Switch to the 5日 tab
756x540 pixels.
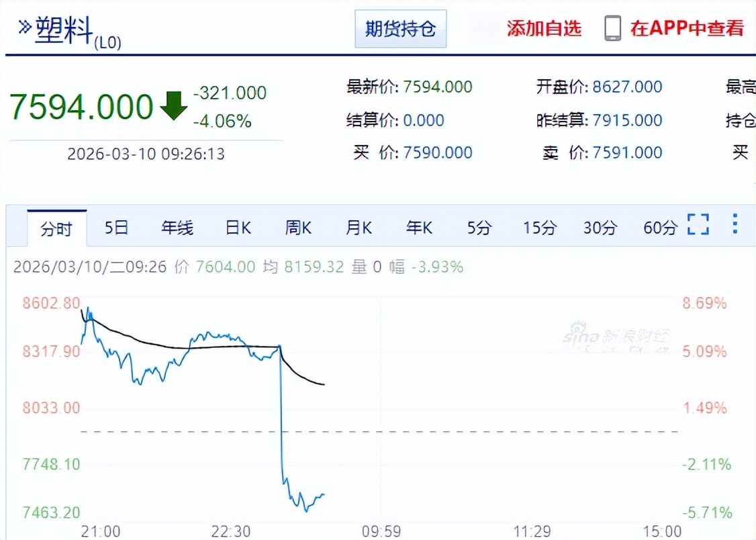tap(116, 228)
